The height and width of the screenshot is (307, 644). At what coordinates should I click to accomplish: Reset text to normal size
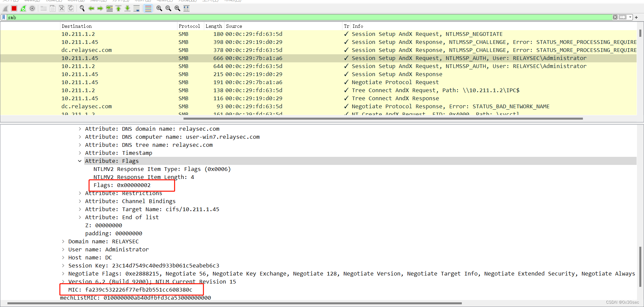point(177,8)
